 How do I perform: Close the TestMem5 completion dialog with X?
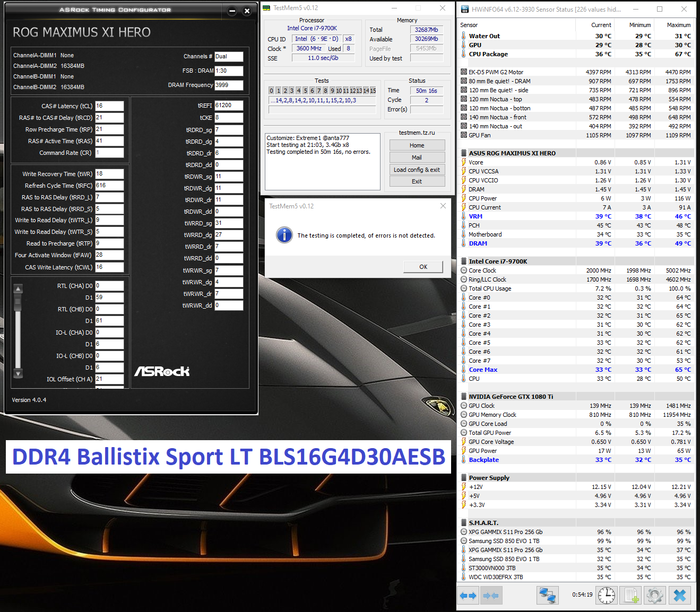[x=443, y=206]
